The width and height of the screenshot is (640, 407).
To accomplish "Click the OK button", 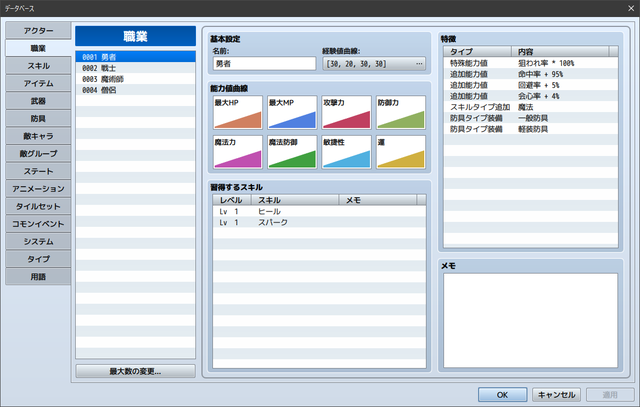I will 502,394.
